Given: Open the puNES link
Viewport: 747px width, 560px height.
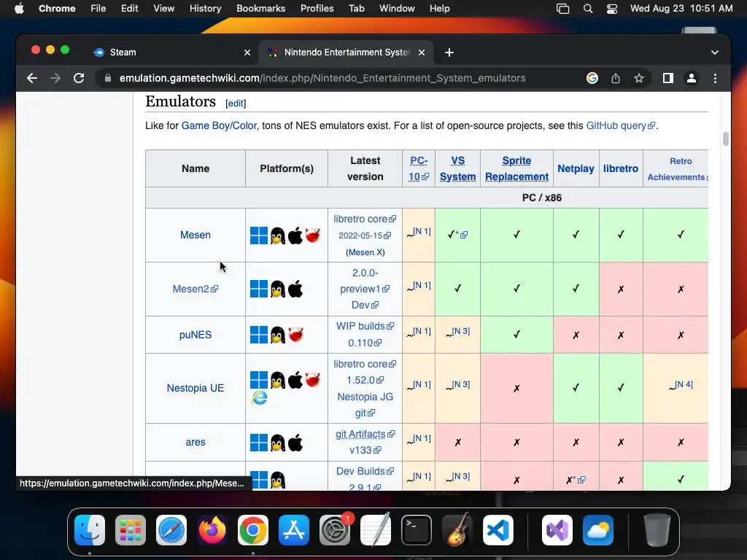Looking at the screenshot, I should coord(196,335).
